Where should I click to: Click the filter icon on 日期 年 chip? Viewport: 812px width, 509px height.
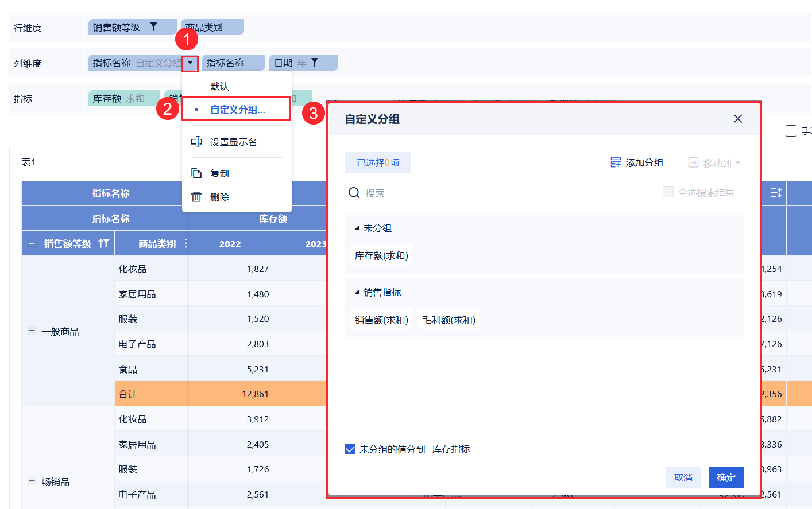click(x=315, y=63)
